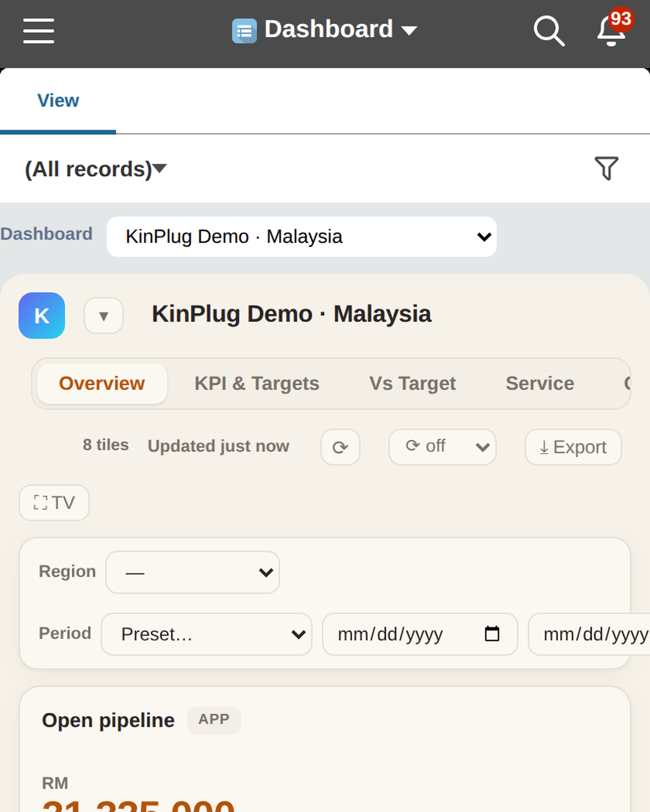Screen dimensions: 650x812
Task: Open calendar picker on first date field
Action: (492, 634)
